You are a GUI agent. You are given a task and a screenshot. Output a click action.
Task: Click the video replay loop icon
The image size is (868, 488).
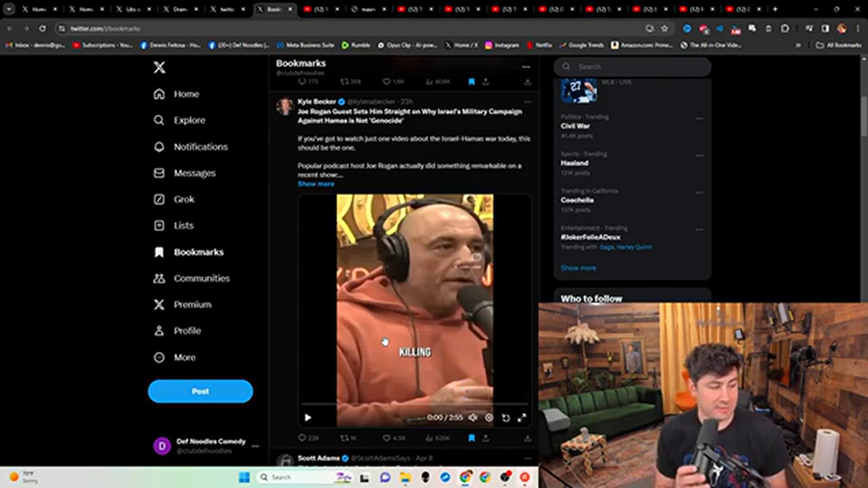505,418
